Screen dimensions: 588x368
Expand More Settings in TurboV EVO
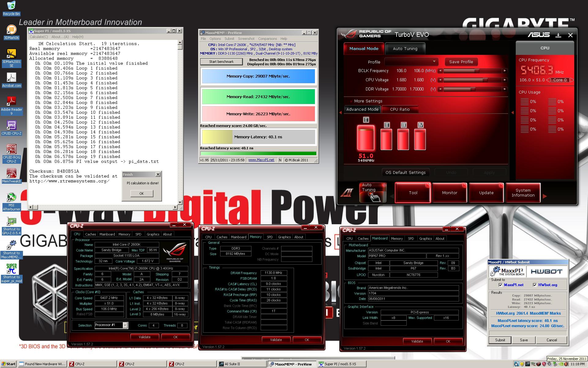click(x=368, y=101)
